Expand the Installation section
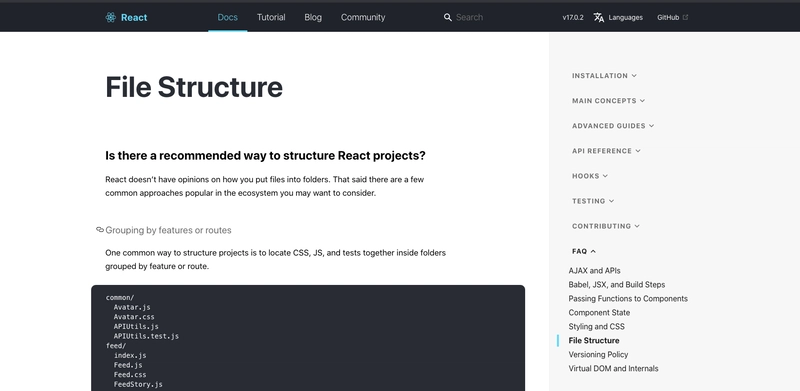Screen dimensions: 800x391 coord(604,76)
